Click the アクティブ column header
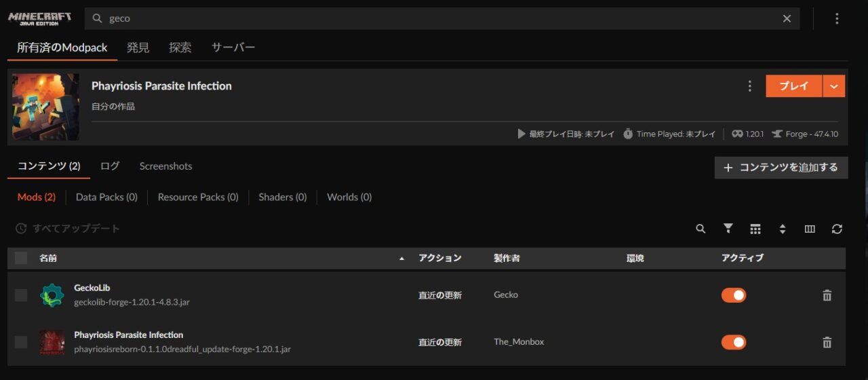This screenshot has height=380, width=868. point(743,258)
